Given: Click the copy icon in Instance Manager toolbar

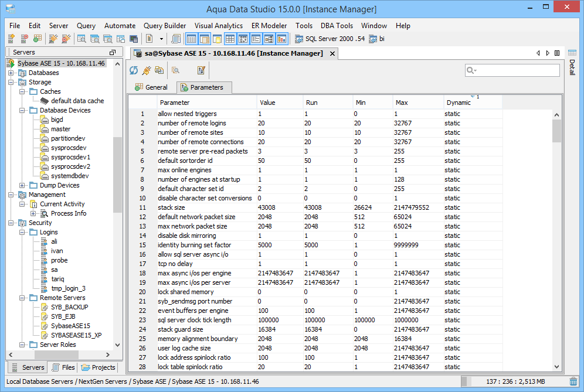Looking at the screenshot, I should point(159,70).
